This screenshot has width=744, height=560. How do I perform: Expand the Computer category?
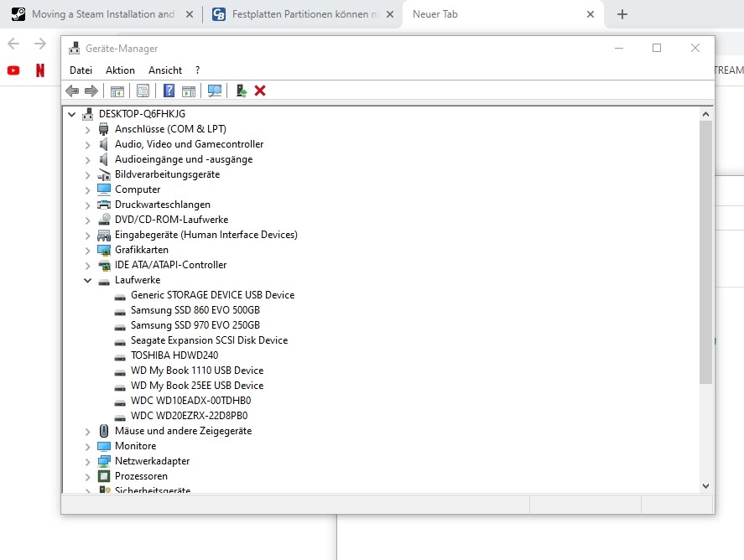click(87, 190)
